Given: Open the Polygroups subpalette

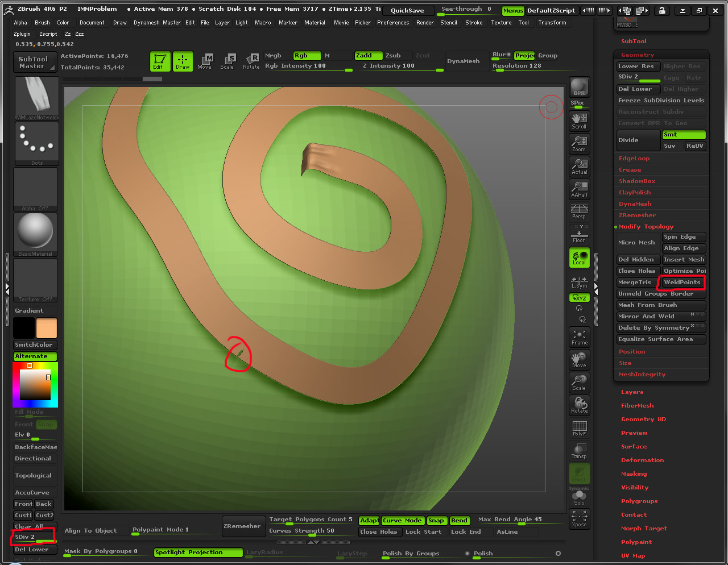Looking at the screenshot, I should pyautogui.click(x=640, y=501).
